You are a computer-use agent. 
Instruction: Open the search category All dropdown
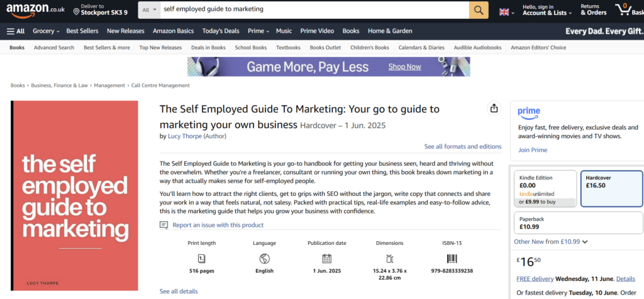click(149, 10)
